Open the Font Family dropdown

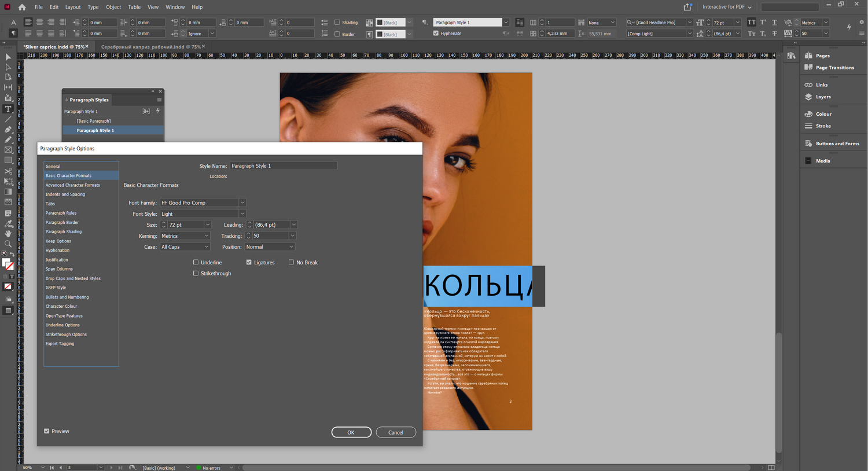[242, 203]
